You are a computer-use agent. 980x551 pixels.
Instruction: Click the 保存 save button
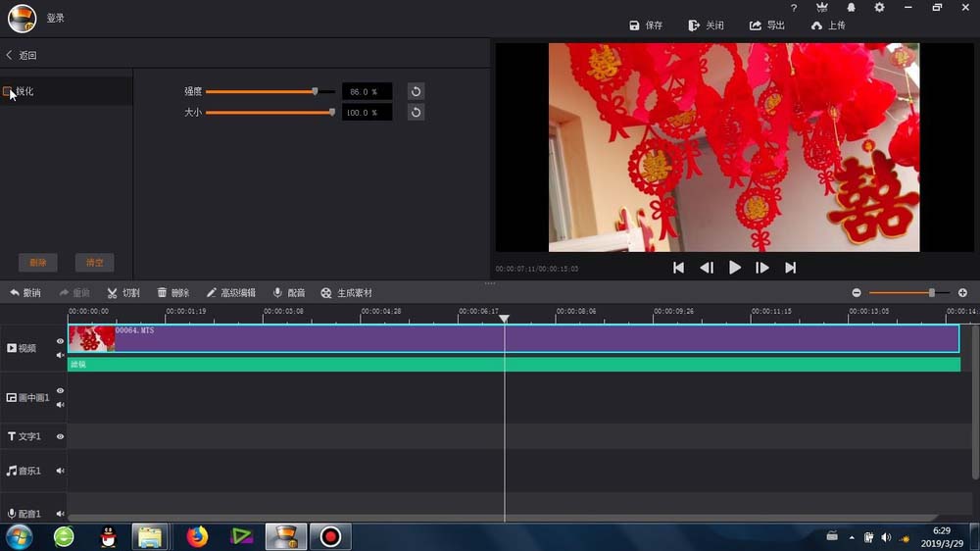click(x=646, y=25)
